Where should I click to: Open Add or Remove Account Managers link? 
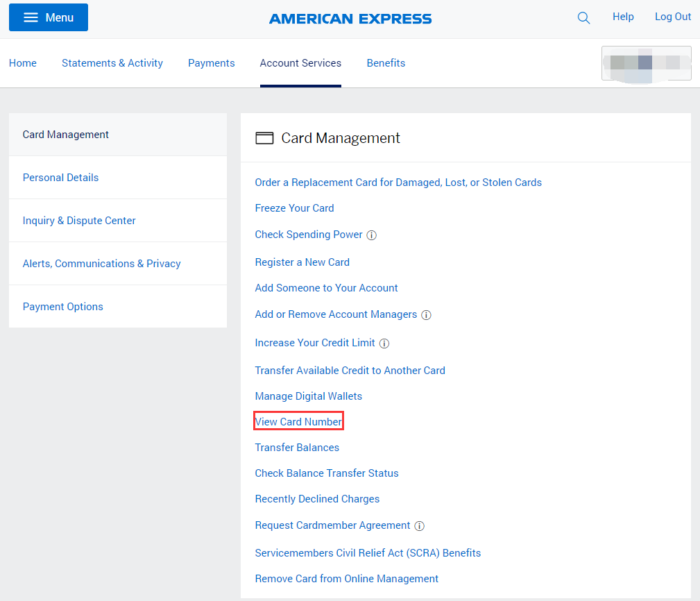336,314
